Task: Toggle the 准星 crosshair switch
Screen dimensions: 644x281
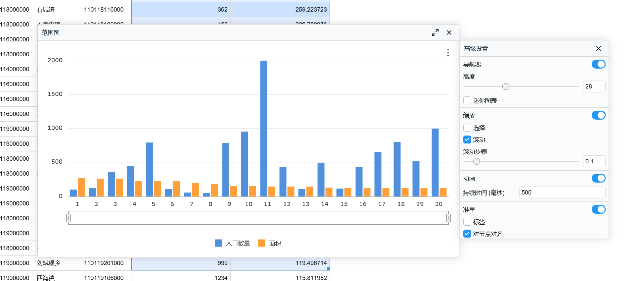Action: pyautogui.click(x=598, y=209)
